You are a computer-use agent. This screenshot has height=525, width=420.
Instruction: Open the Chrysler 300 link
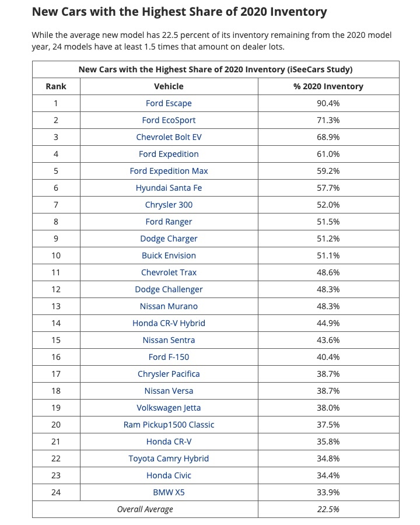[x=169, y=205]
